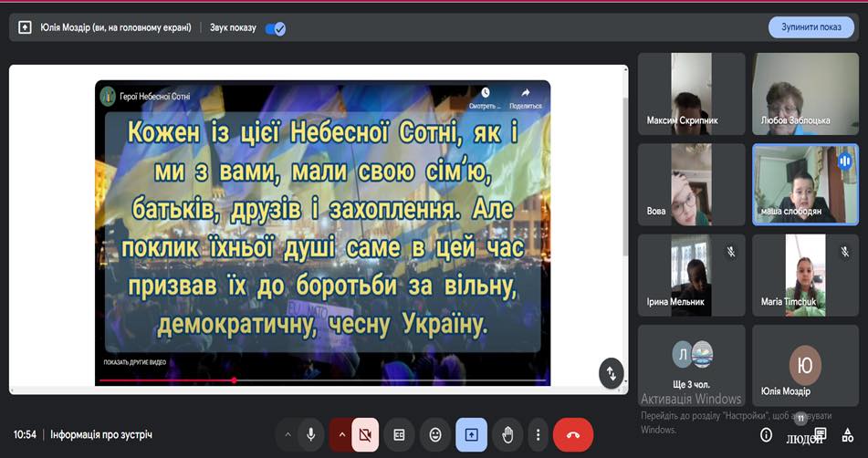The image size is (868, 458).
Task: Toggle closed captions button
Action: (399, 435)
